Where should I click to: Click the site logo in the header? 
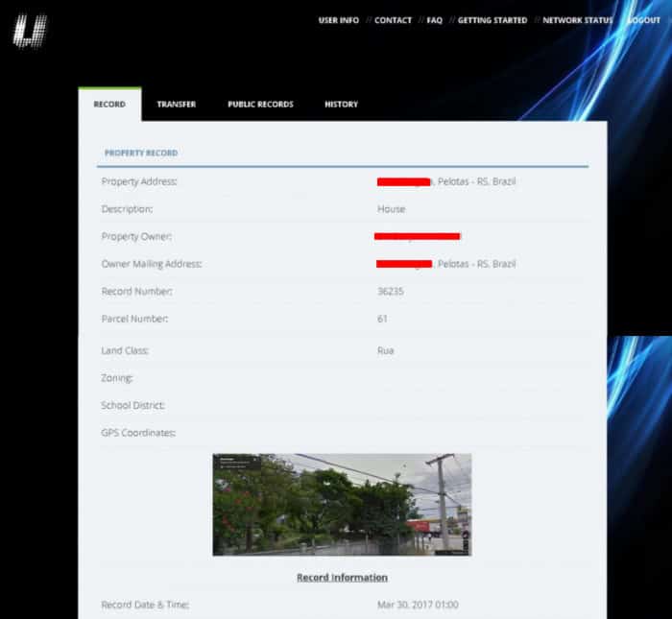point(30,31)
